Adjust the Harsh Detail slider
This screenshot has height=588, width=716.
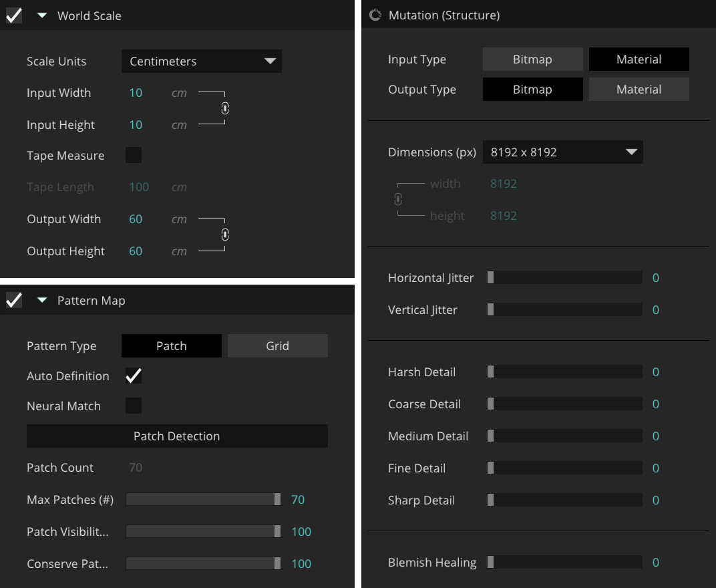pyautogui.click(x=565, y=372)
